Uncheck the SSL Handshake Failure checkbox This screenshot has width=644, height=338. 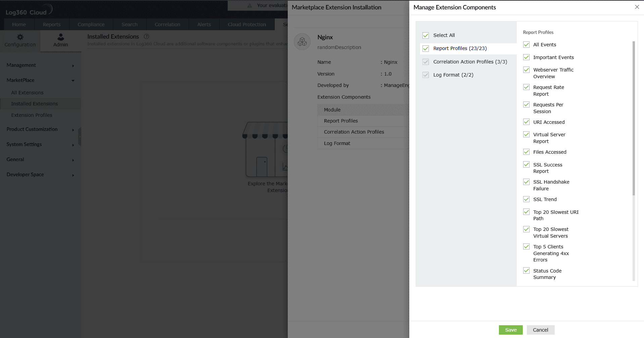coord(526,182)
